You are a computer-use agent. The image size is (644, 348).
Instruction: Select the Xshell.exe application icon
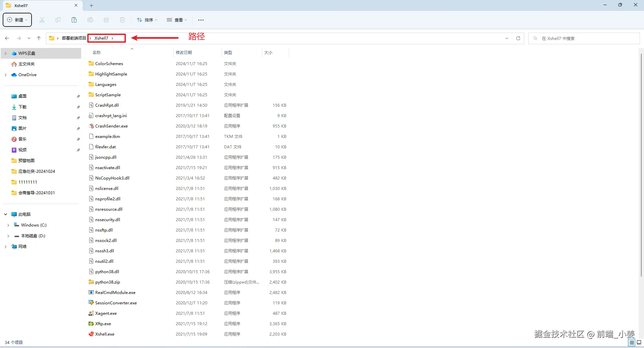coord(91,334)
